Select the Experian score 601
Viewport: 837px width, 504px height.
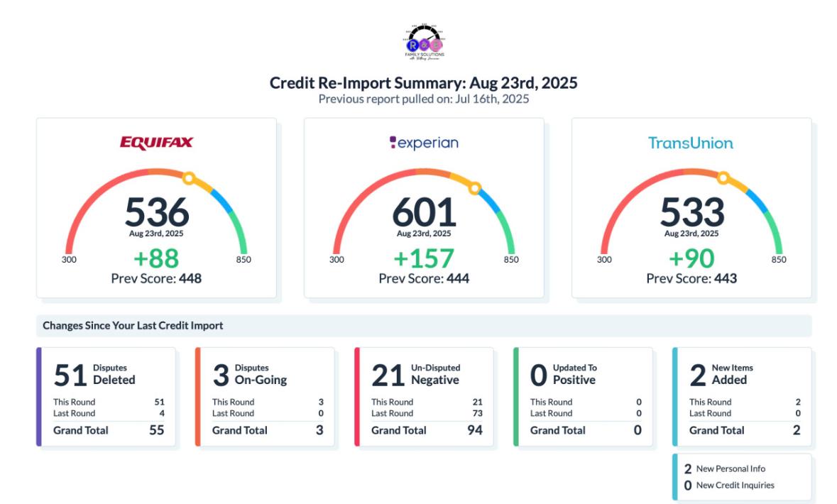[x=425, y=212]
